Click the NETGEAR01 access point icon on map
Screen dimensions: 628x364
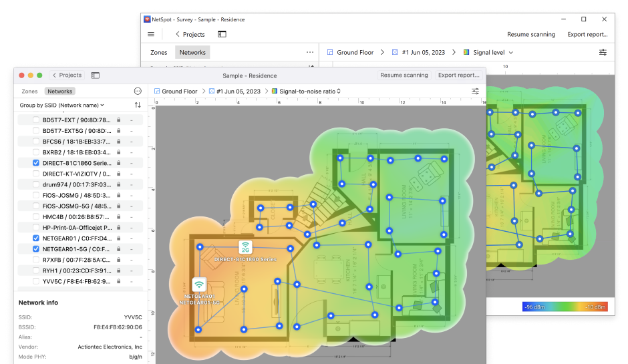[199, 285]
